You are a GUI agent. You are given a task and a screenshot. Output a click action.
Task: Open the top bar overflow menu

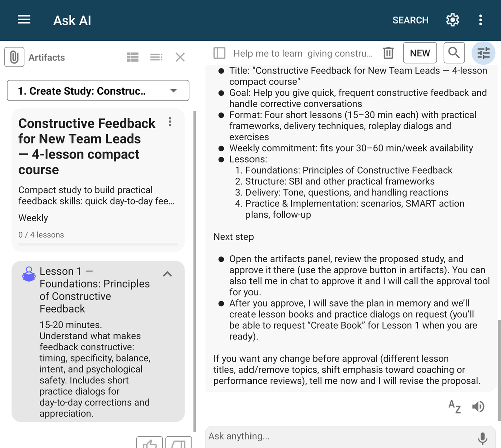(480, 20)
